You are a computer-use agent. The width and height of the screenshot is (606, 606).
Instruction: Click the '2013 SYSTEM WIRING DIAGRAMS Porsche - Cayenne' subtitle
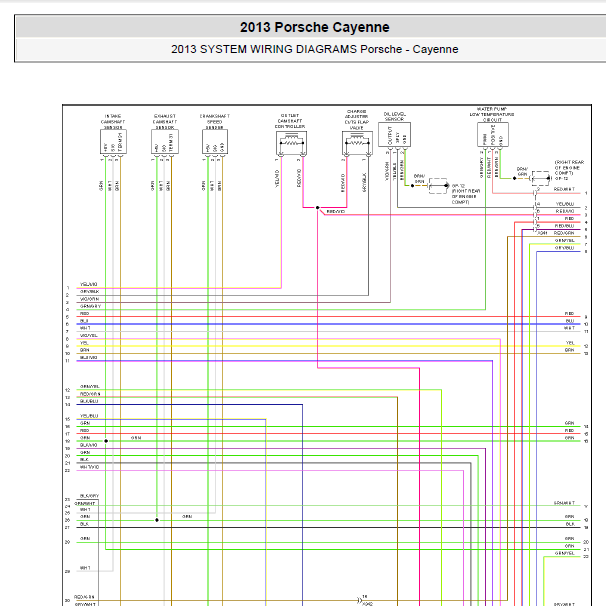[315, 49]
